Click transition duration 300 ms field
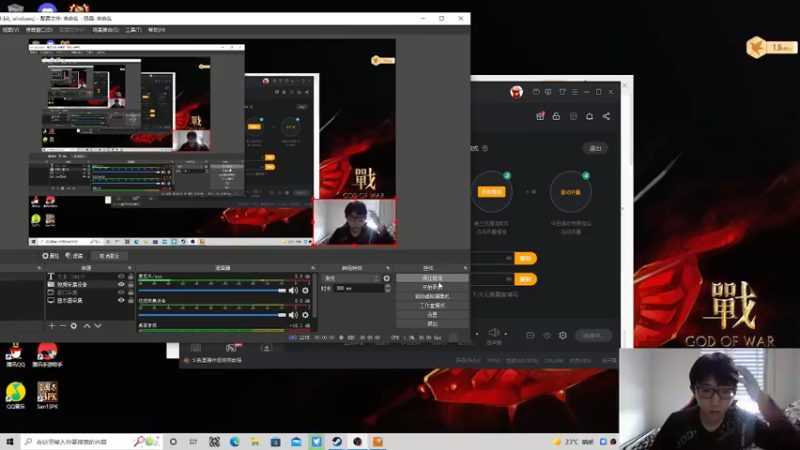The height and width of the screenshot is (450, 800). click(359, 288)
